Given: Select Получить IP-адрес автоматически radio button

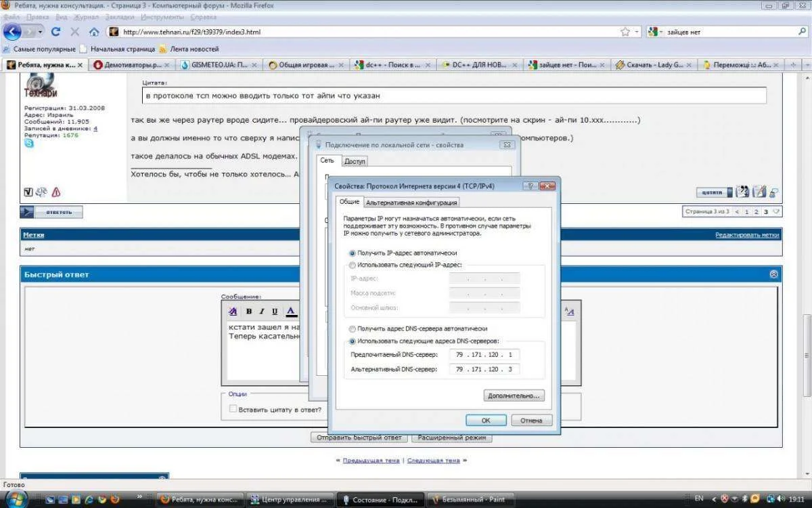Looking at the screenshot, I should (352, 253).
